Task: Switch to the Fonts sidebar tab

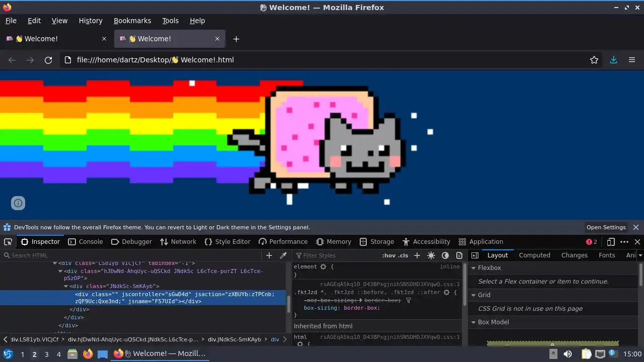Action: click(607, 255)
